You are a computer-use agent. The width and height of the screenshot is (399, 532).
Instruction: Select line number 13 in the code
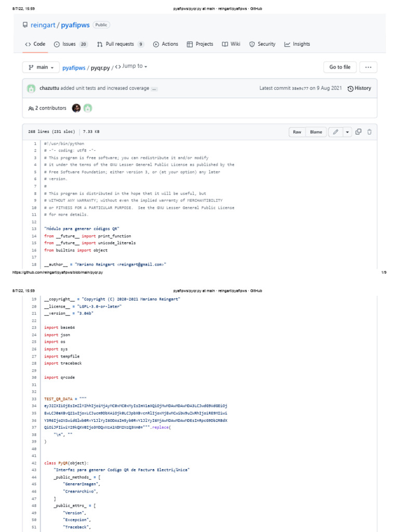point(34,229)
